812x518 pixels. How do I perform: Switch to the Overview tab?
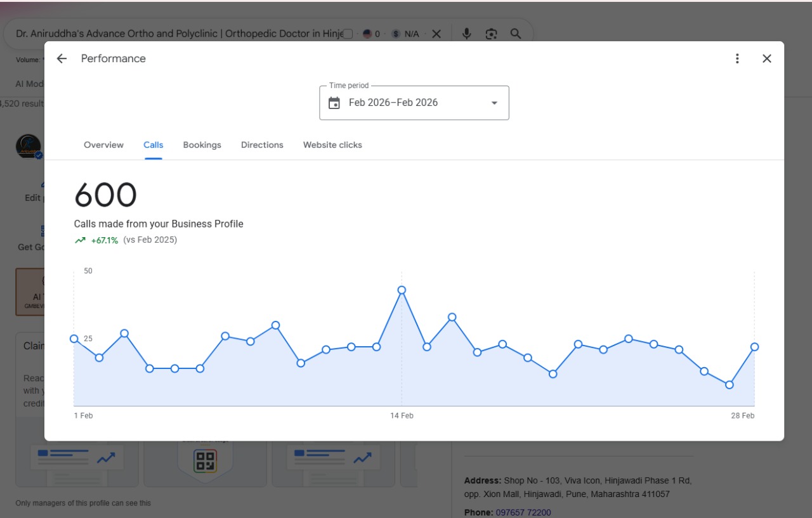(103, 145)
